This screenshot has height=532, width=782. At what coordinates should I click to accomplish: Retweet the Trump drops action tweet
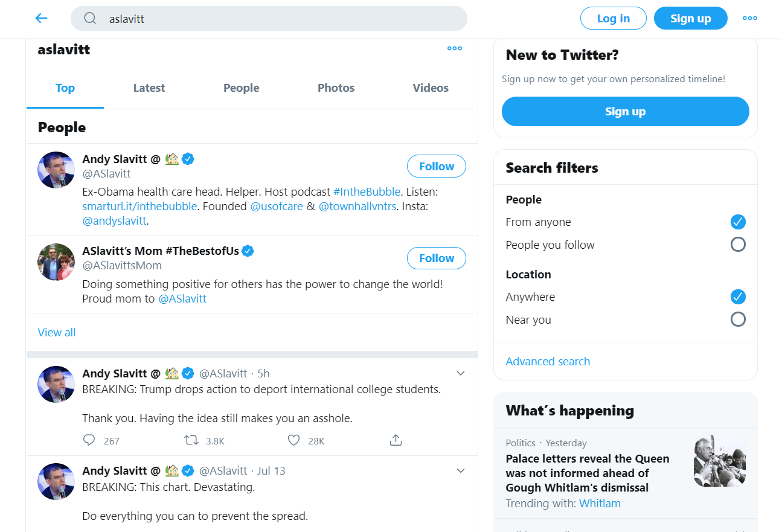click(x=191, y=440)
